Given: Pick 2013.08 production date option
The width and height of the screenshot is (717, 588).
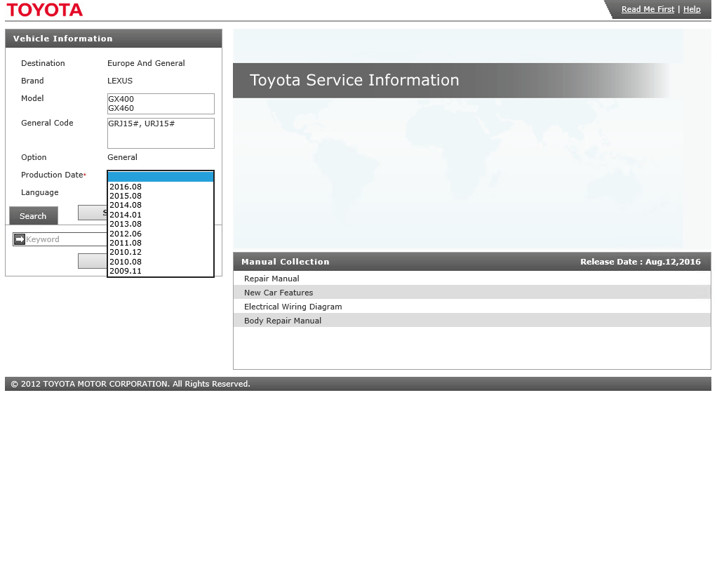Looking at the screenshot, I should [161, 224].
